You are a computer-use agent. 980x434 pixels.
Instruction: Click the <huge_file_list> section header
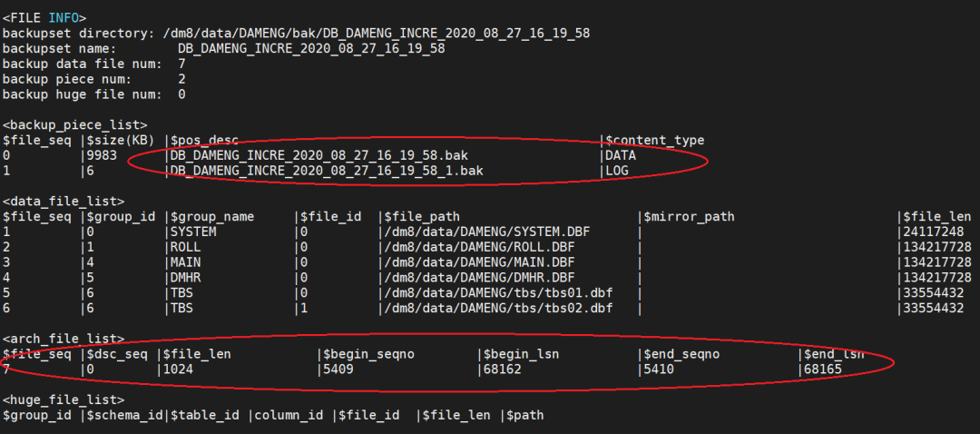[x=64, y=399]
